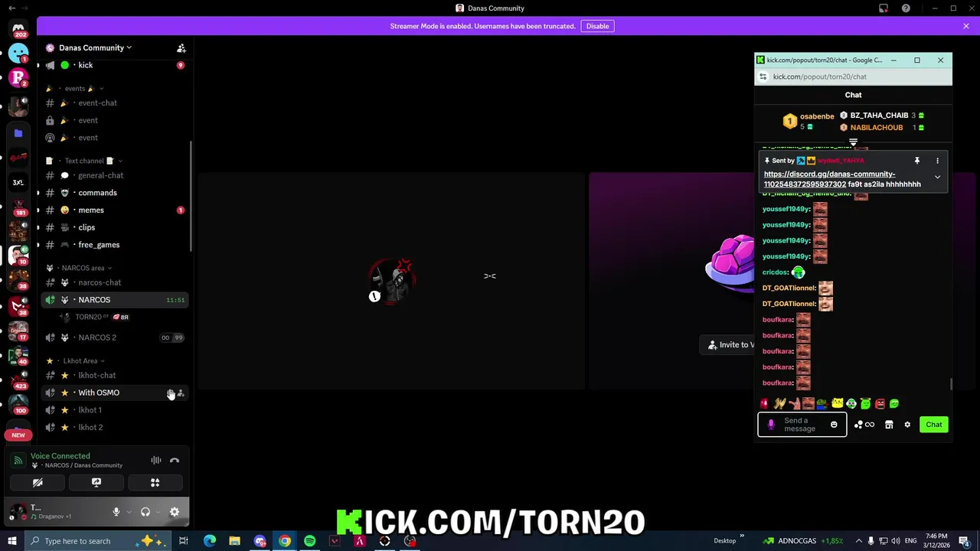The height and width of the screenshot is (551, 980).
Task: Open the Danas Community server dropdown
Action: [95, 47]
